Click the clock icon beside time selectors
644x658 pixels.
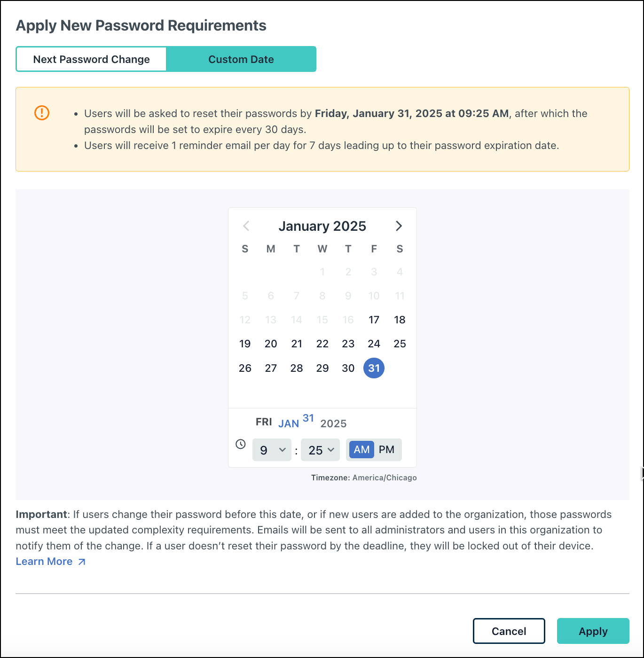240,444
